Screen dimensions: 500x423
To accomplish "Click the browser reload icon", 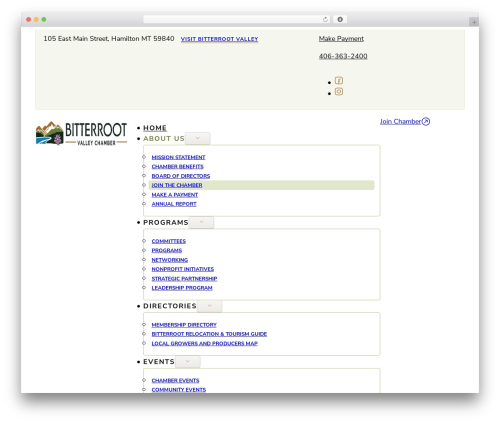I will click(x=325, y=19).
